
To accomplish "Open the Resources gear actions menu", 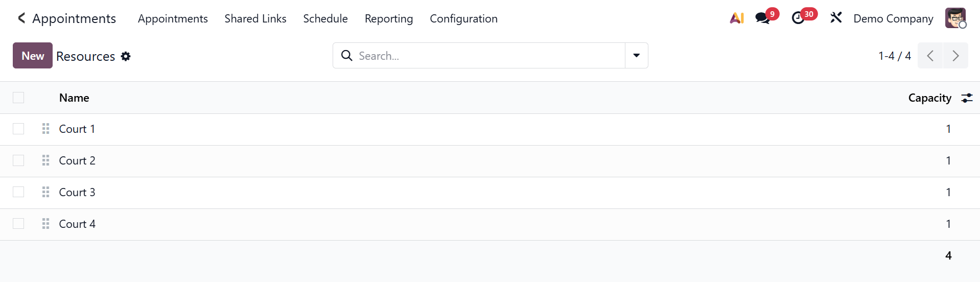I will [126, 56].
